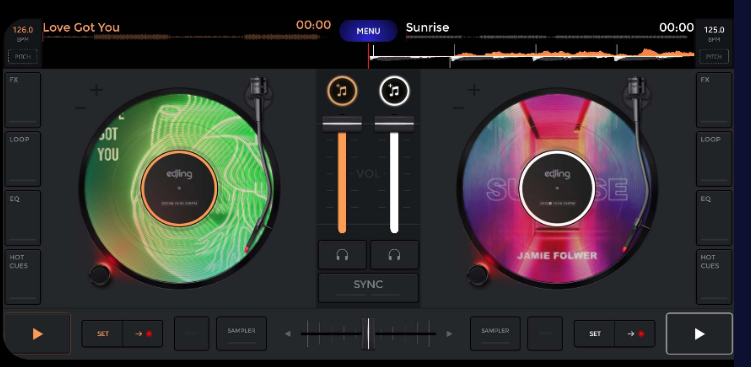Increase left deck pitch with plus
This screenshot has width=751, height=367.
[x=96, y=90]
